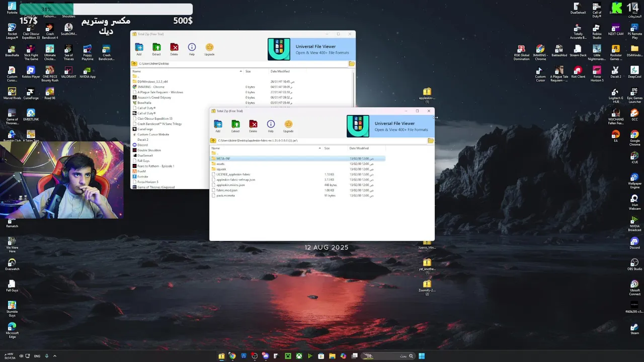Sort by Date Modified in back window
This screenshot has height=362, width=644.
point(288,71)
